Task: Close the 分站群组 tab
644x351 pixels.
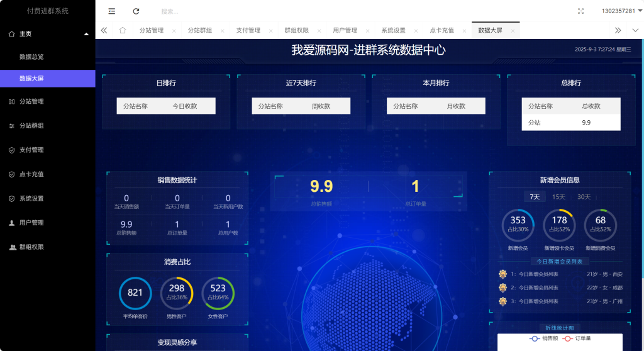Action: (x=223, y=31)
